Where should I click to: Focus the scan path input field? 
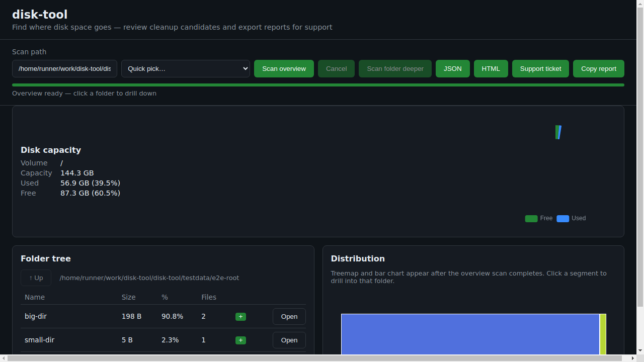[64, 69]
